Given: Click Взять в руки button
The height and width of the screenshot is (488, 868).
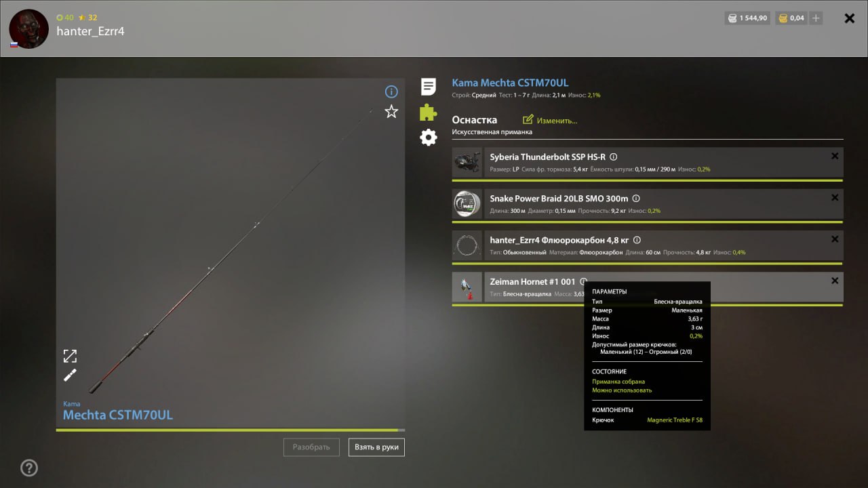Looking at the screenshot, I should [376, 447].
